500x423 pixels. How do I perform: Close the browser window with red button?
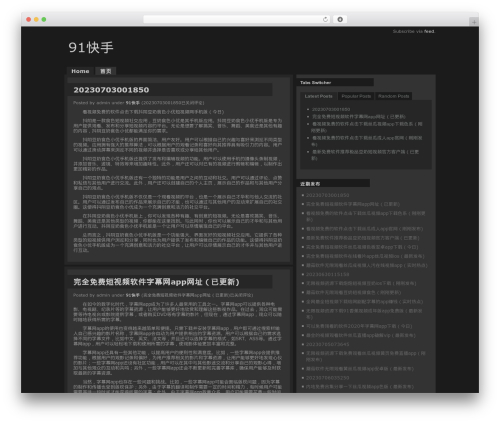click(x=29, y=19)
